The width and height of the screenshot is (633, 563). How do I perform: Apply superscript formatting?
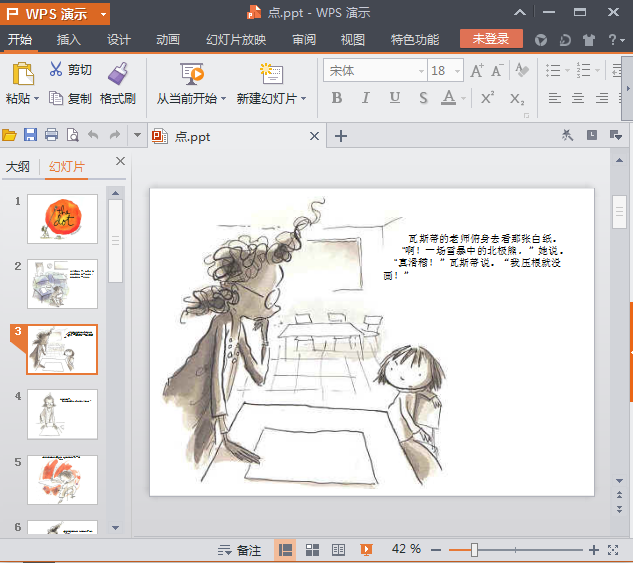click(487, 98)
